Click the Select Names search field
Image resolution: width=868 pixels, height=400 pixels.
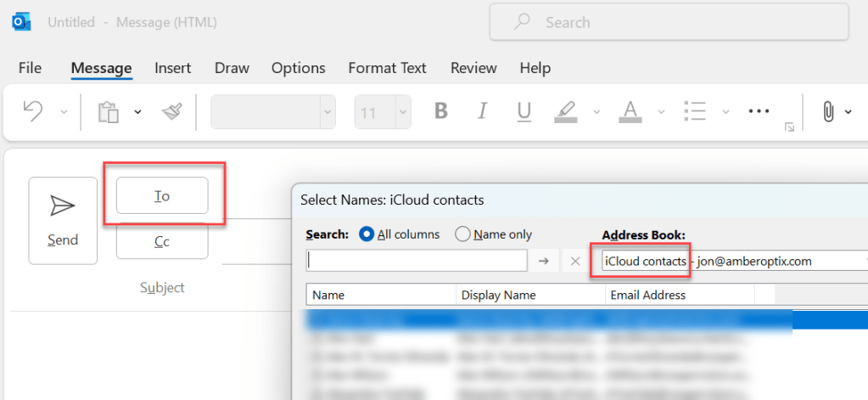(x=417, y=261)
